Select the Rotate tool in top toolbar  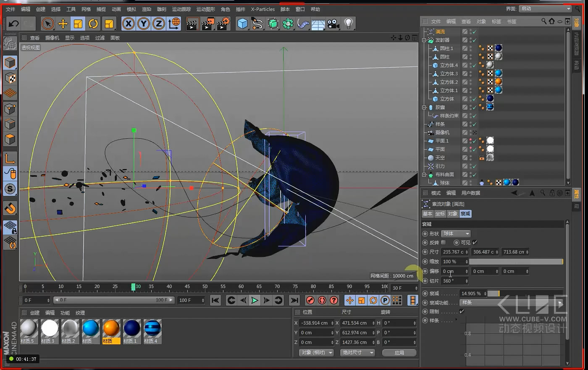point(93,24)
